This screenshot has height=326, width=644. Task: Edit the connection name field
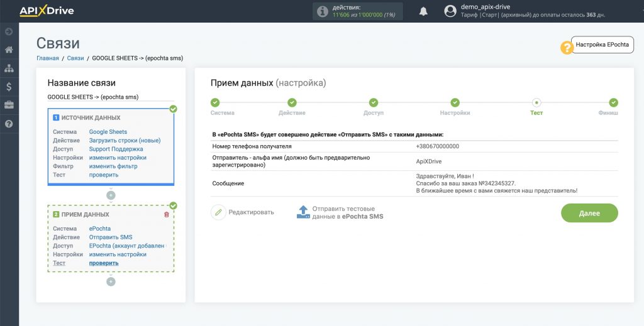pos(111,97)
